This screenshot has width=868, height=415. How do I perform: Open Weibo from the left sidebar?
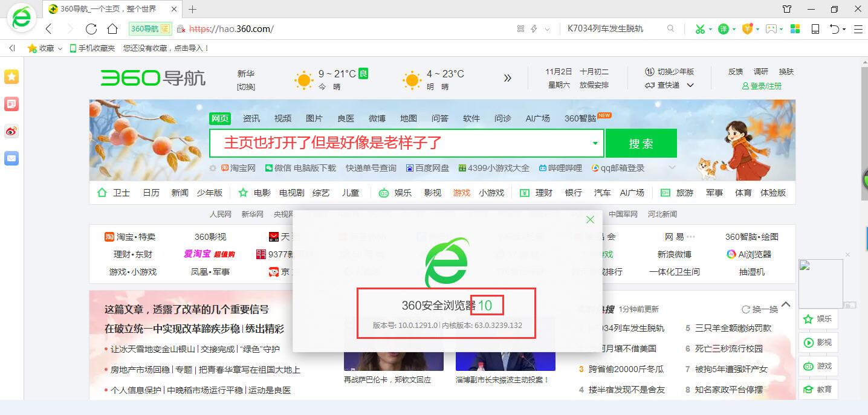11,131
